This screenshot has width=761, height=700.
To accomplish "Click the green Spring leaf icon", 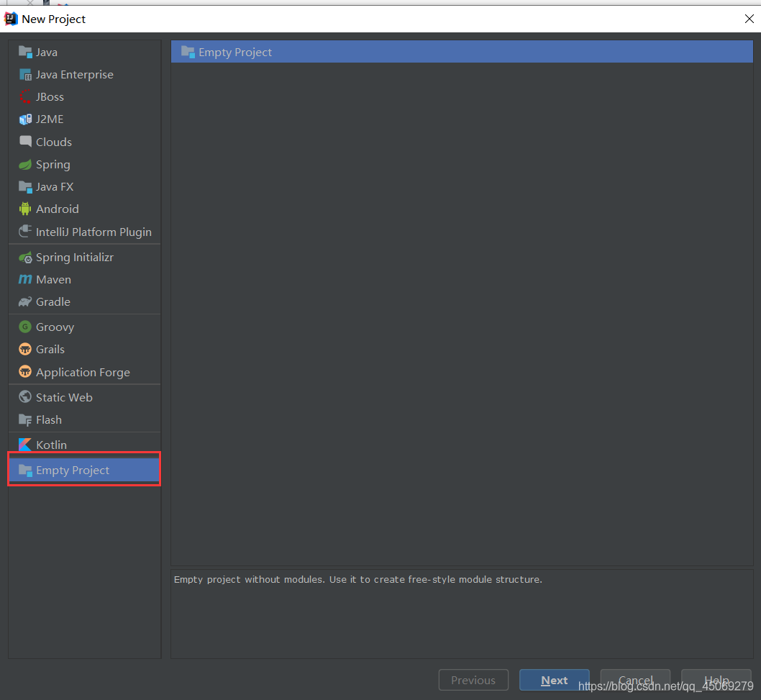I will click(x=25, y=165).
